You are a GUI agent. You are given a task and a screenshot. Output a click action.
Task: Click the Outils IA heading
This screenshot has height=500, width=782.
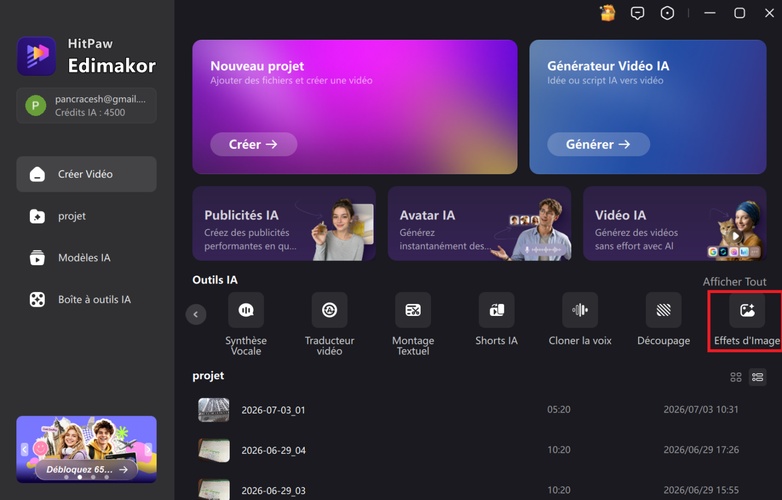pyautogui.click(x=215, y=280)
